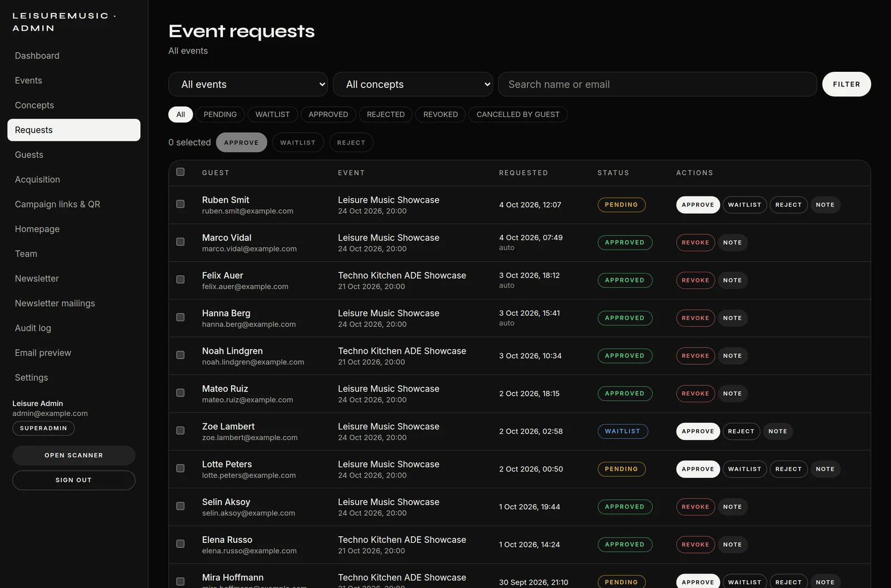Reject Ruben Smit's request
Viewport: 891px width, 588px height.
[789, 205]
